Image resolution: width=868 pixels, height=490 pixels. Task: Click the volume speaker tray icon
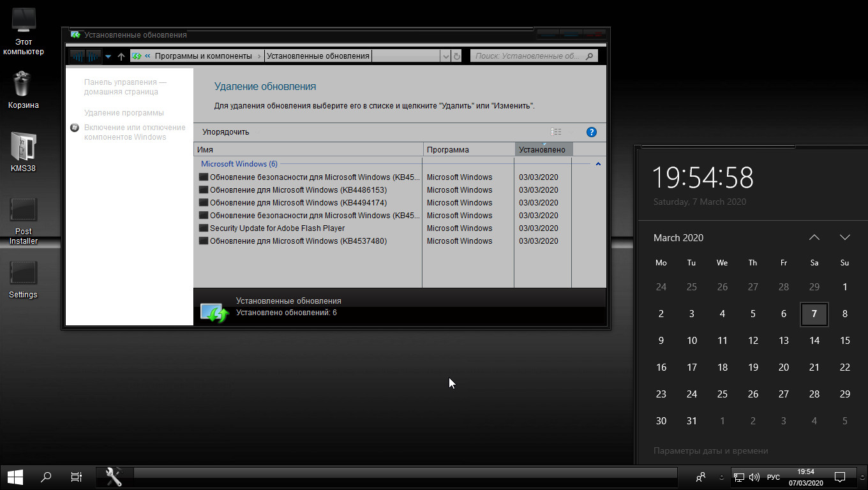tap(754, 477)
